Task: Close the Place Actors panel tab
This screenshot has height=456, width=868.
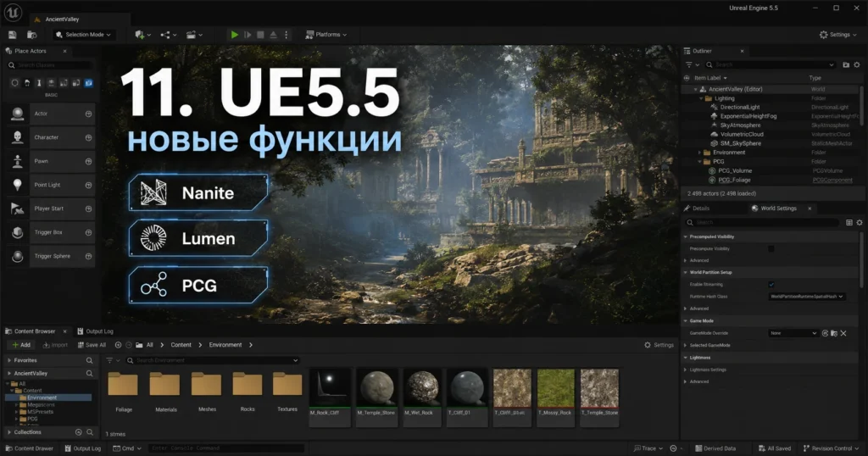Action: point(64,51)
